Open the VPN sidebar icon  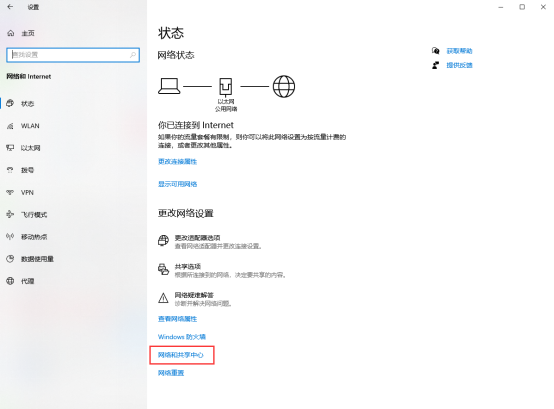10,192
